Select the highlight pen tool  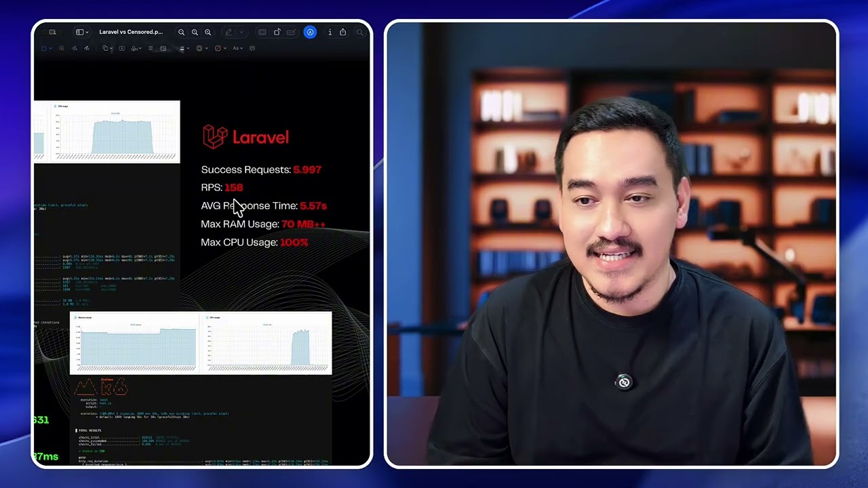[x=229, y=32]
